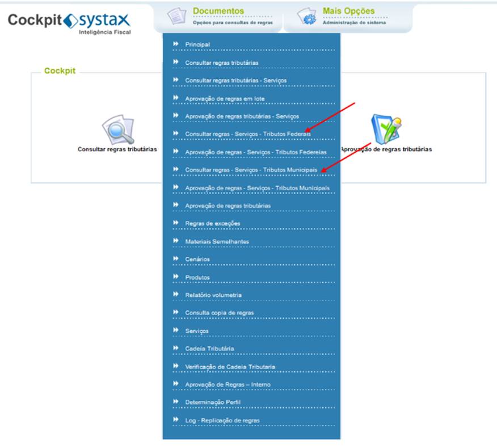Open Materiais Semelhantes
The width and height of the screenshot is (497, 448).
[x=217, y=242]
